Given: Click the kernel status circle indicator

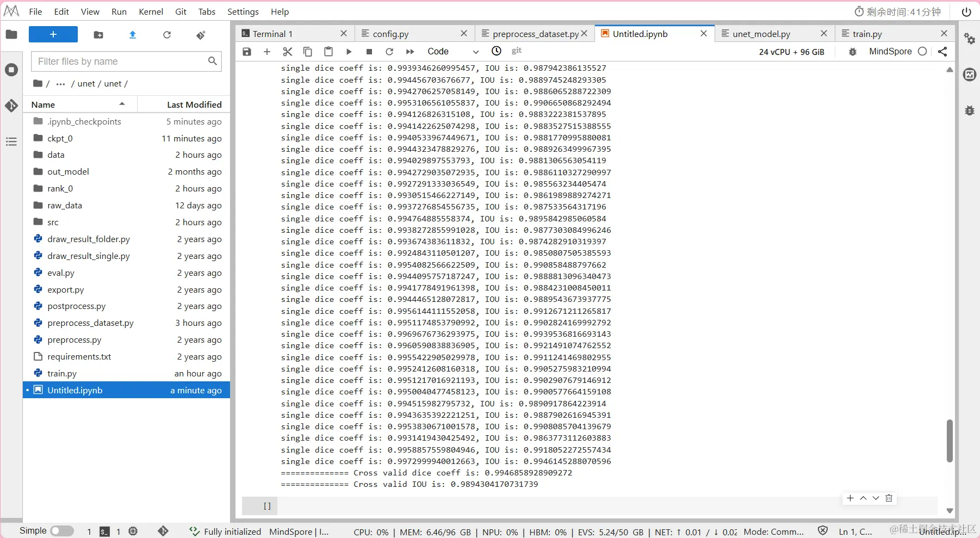Looking at the screenshot, I should pyautogui.click(x=922, y=51).
